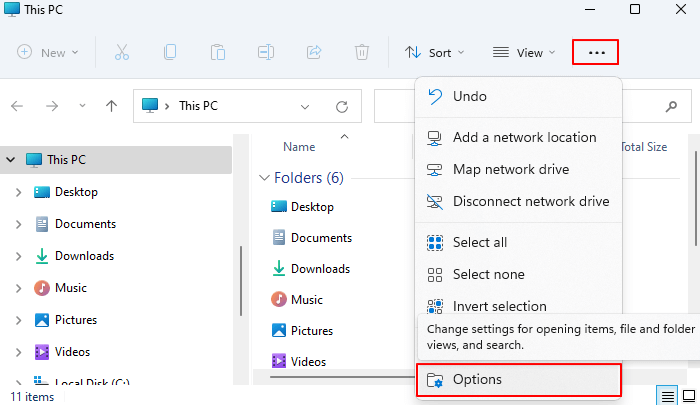
Task: Click the Paste clipboard icon
Action: 217,52
